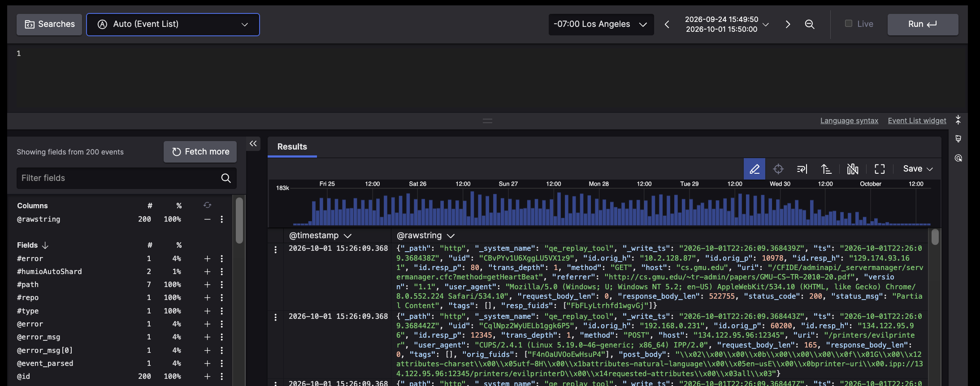Screen dimensions: 980x386
Task: Click the sort order toolbar icon
Action: (x=826, y=169)
